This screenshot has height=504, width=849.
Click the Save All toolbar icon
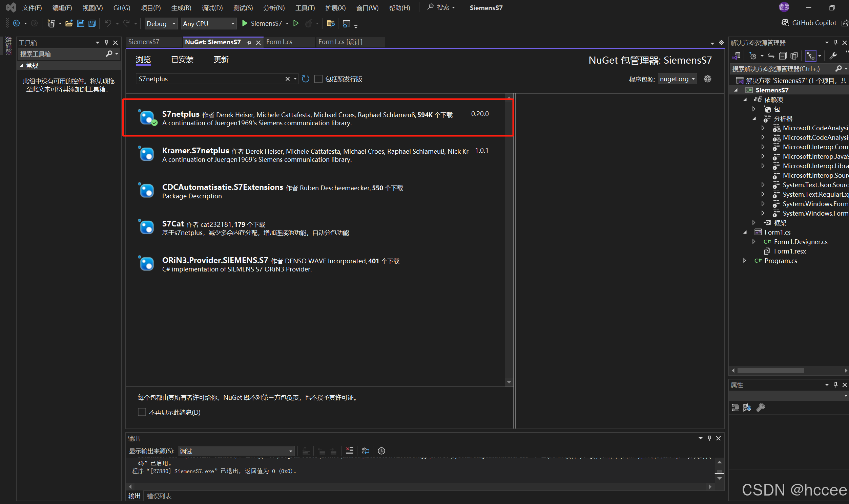pos(92,23)
